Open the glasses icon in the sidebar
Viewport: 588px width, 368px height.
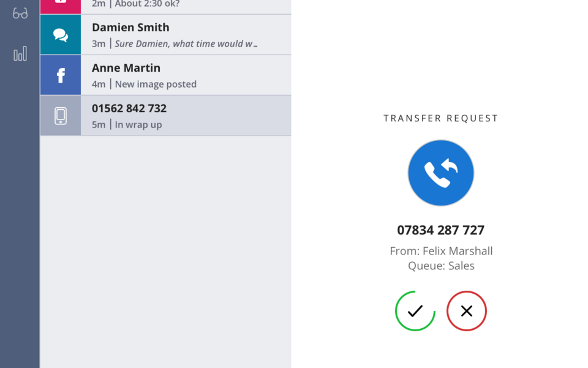coord(20,13)
